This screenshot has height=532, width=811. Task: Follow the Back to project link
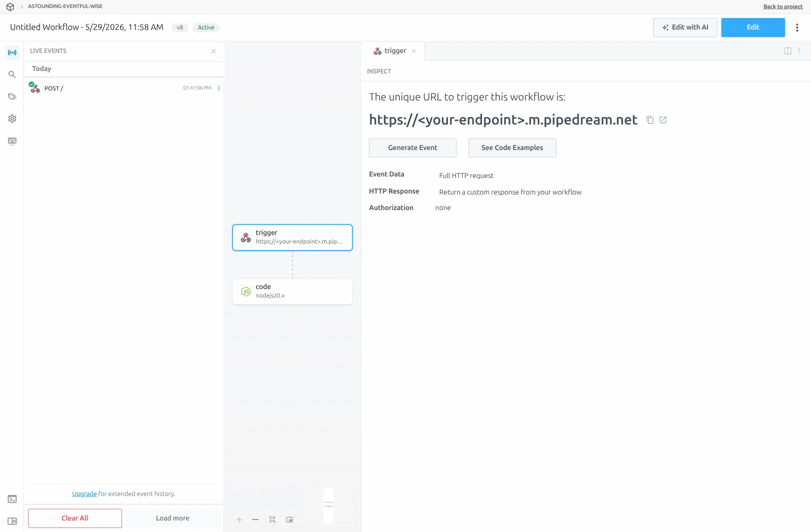click(782, 6)
